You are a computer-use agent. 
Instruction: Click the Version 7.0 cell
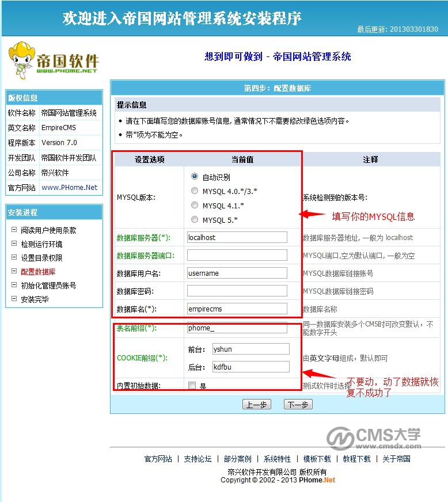pyautogui.click(x=71, y=142)
